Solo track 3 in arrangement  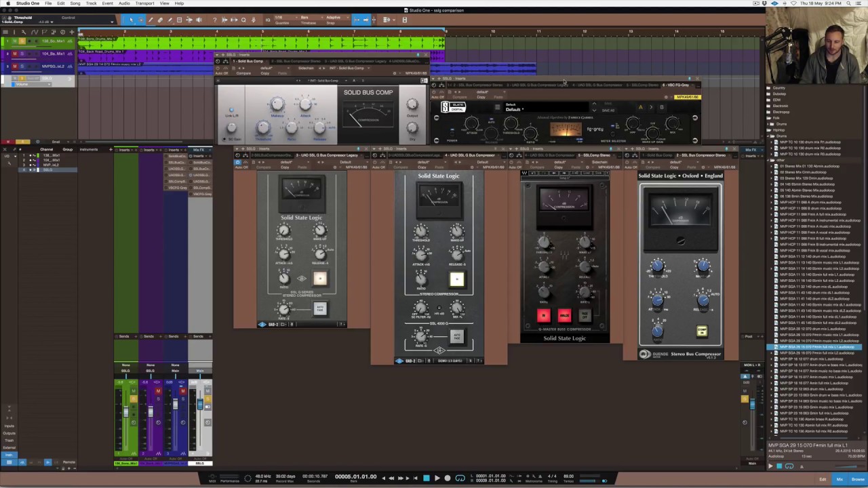pyautogui.click(x=21, y=66)
